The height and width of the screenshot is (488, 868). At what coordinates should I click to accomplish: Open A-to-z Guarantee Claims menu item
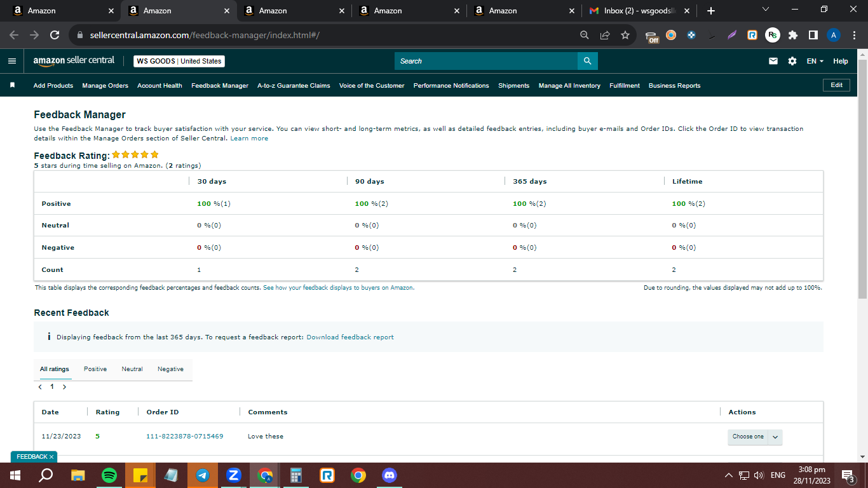pos(294,85)
